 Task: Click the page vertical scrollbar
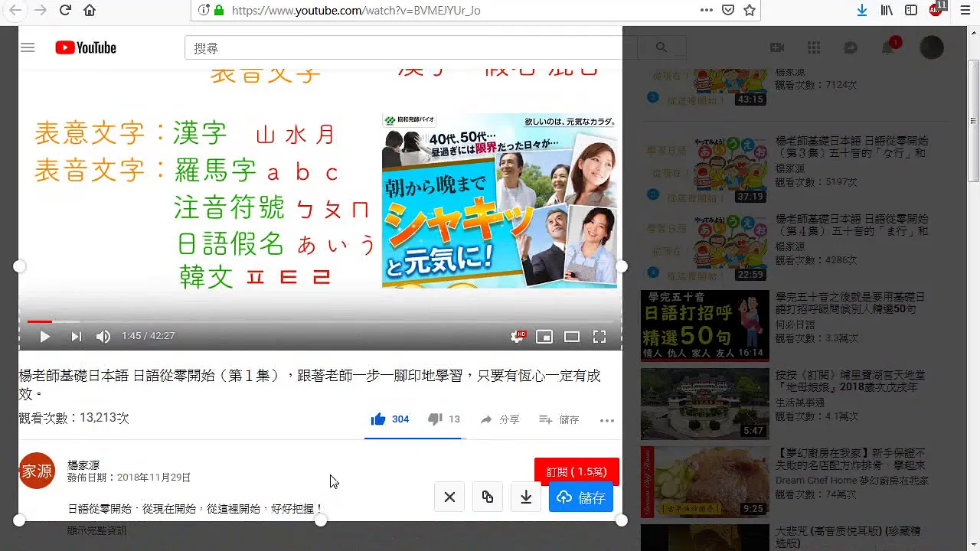click(973, 121)
